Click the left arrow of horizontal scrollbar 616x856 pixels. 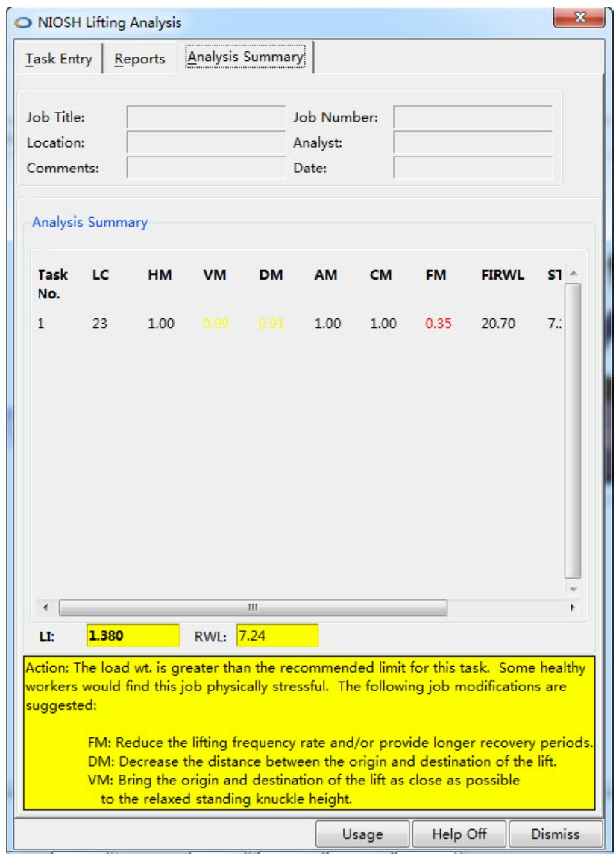tap(45, 608)
